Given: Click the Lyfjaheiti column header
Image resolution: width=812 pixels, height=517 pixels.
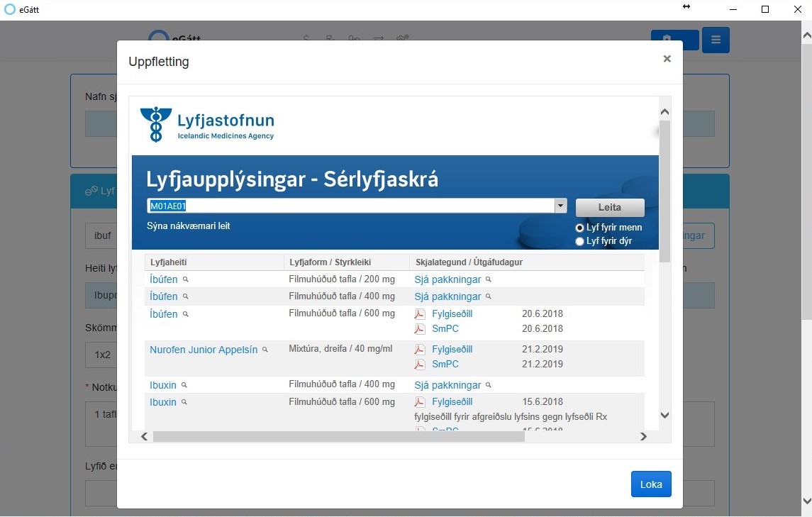Looking at the screenshot, I should coord(168,262).
